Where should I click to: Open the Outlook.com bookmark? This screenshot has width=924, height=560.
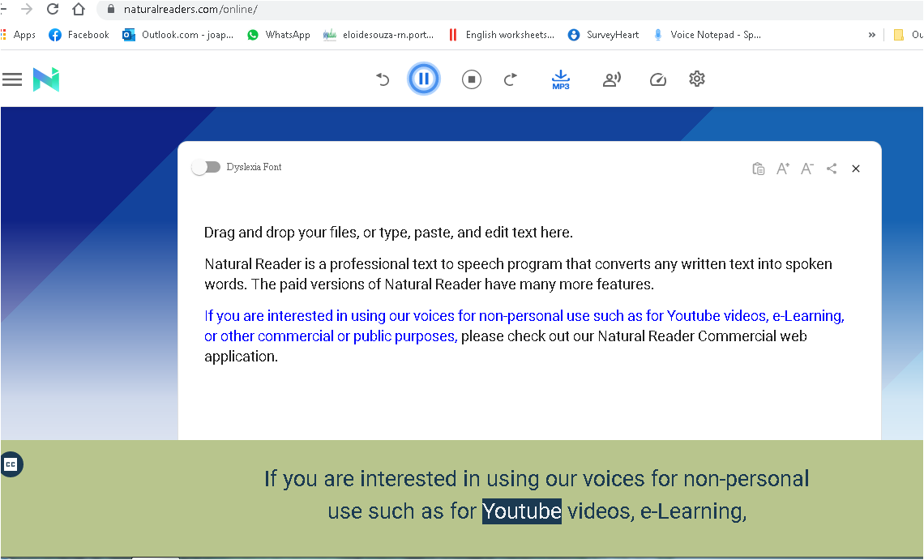point(178,35)
